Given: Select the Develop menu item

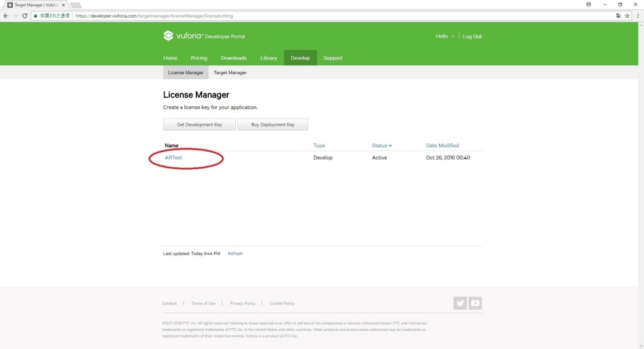Looking at the screenshot, I should tap(300, 58).
